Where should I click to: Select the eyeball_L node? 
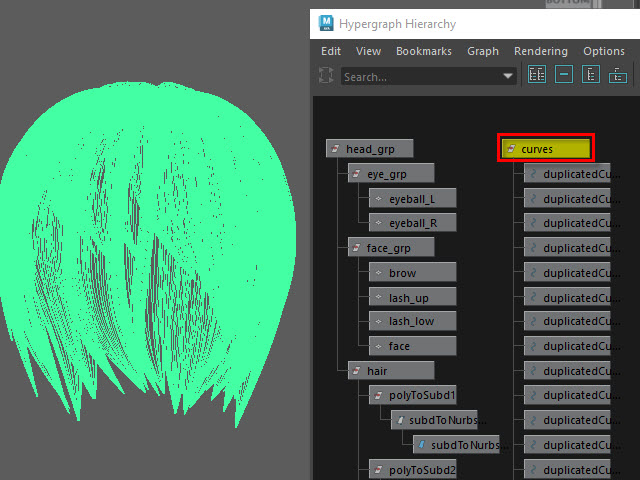pos(412,198)
